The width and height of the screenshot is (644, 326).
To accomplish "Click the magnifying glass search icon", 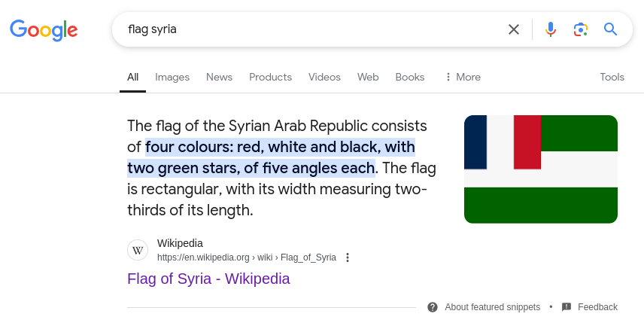I will click(x=610, y=29).
